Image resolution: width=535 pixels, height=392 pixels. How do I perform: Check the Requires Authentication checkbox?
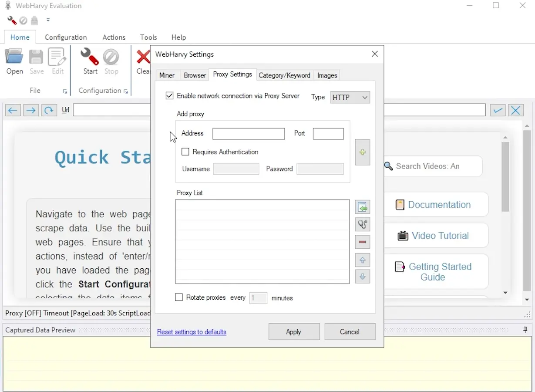185,152
